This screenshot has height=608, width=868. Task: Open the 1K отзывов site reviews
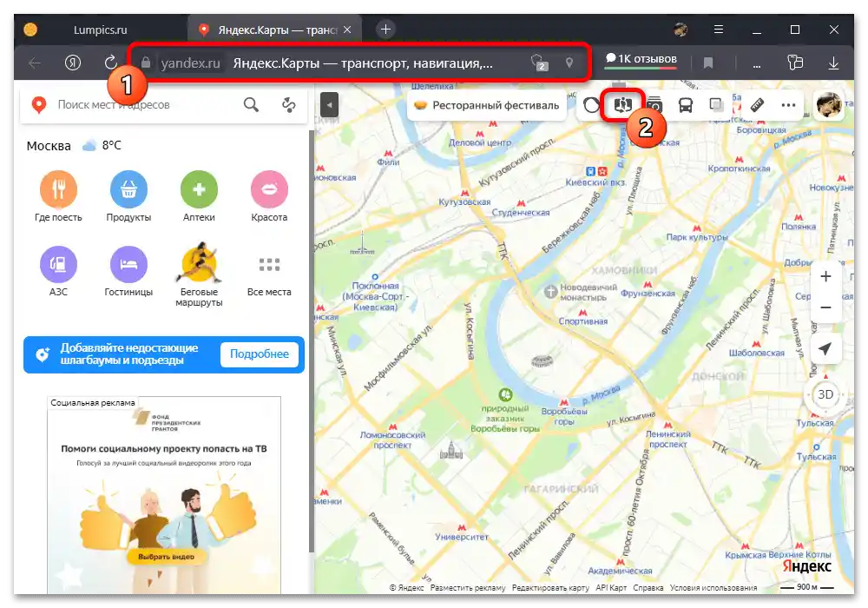pyautogui.click(x=641, y=60)
